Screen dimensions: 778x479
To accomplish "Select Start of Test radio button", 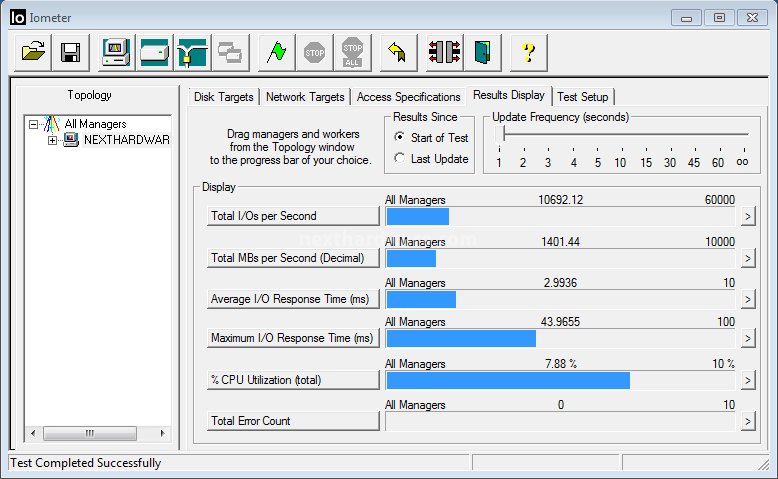I will [399, 137].
